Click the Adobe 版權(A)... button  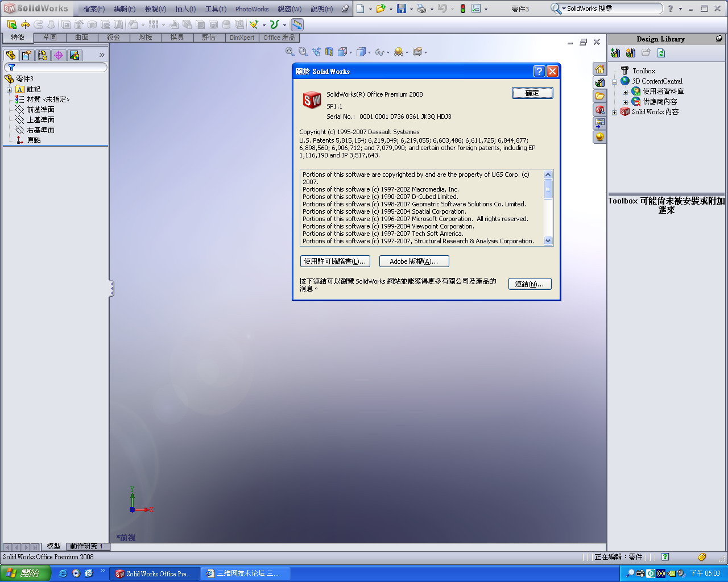point(414,261)
